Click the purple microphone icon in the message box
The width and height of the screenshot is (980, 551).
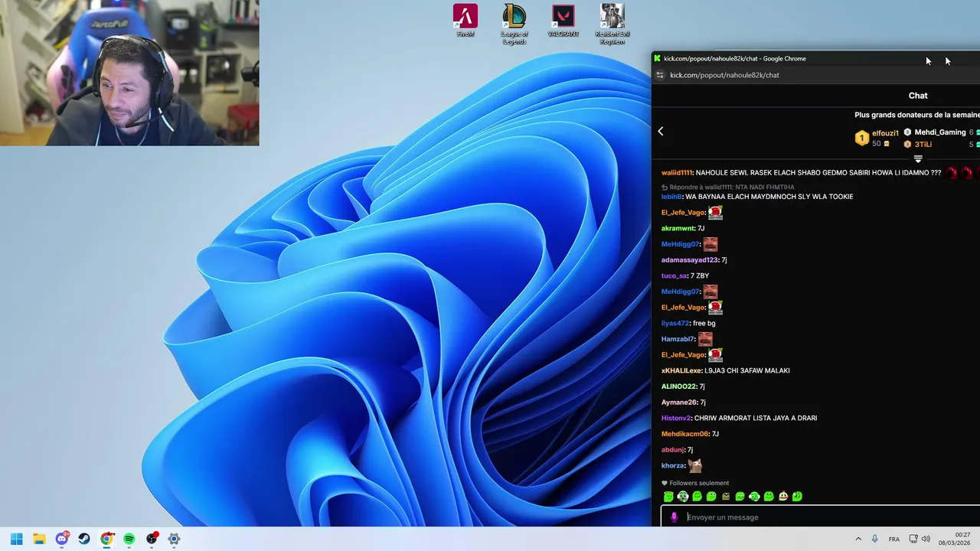tap(675, 517)
